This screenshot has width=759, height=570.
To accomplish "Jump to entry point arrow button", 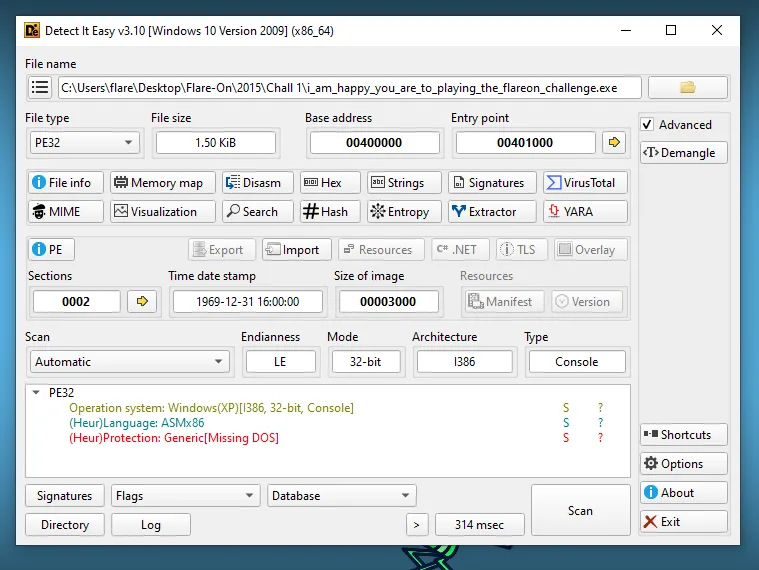I will tap(614, 143).
